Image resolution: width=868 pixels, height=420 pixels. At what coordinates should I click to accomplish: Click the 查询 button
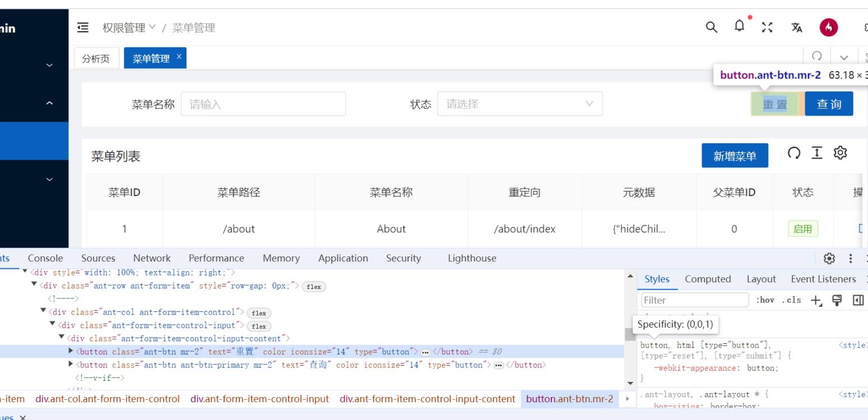tap(829, 104)
